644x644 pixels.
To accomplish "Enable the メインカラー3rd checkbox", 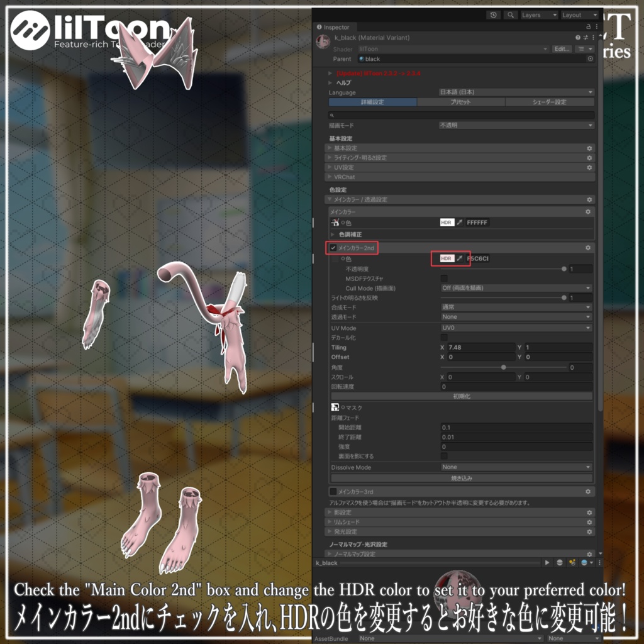I will pos(333,491).
